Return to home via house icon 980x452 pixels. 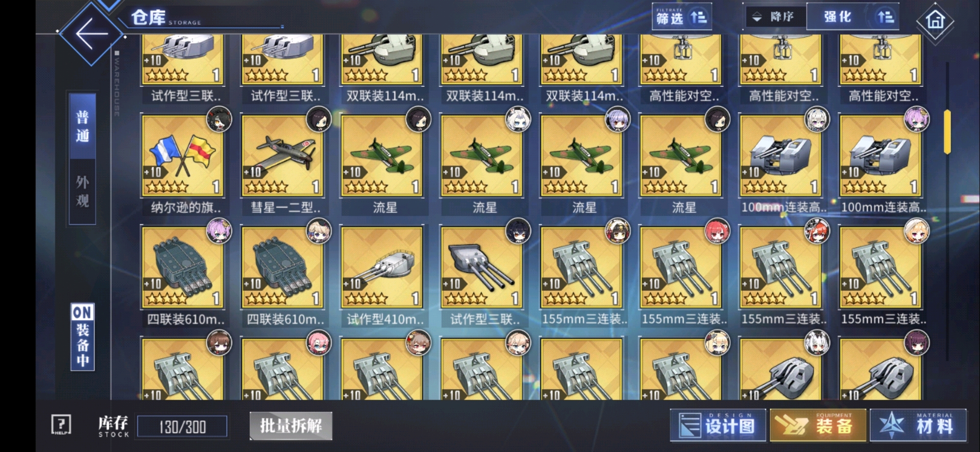point(935,21)
